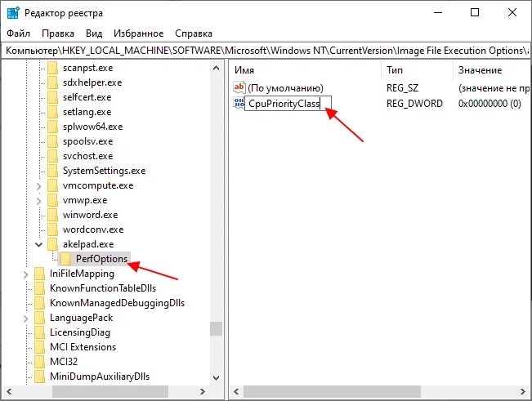The image size is (532, 401).
Task: Click the folder icon next to spoolsv.exe
Action: pyautogui.click(x=52, y=141)
